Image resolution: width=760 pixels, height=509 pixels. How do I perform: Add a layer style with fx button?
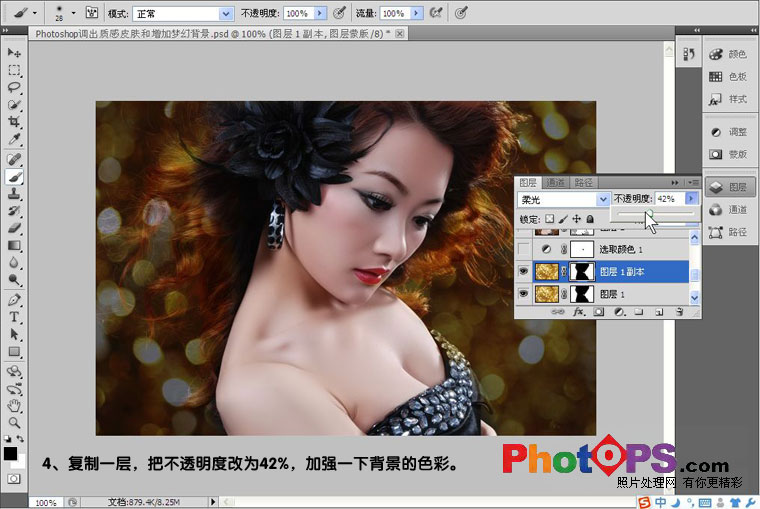(x=578, y=312)
